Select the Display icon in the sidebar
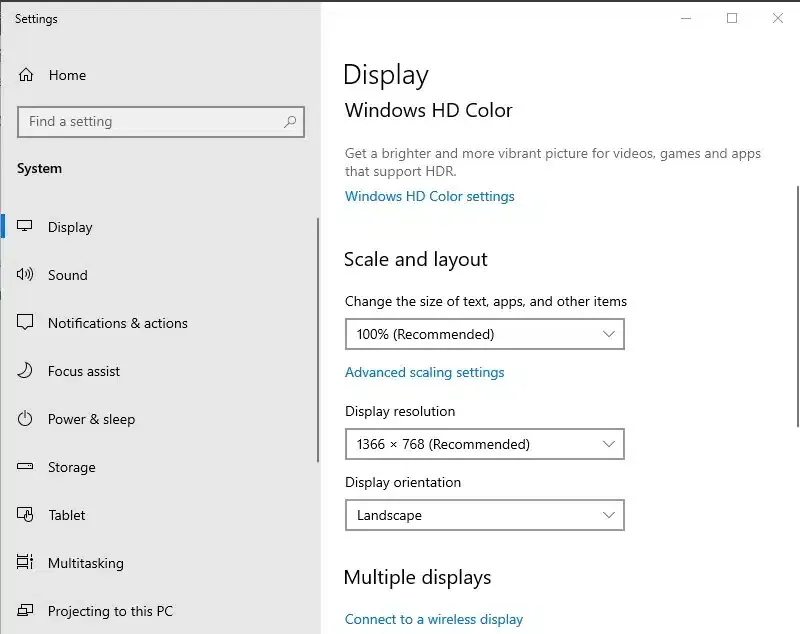The height and width of the screenshot is (634, 800). tap(24, 227)
